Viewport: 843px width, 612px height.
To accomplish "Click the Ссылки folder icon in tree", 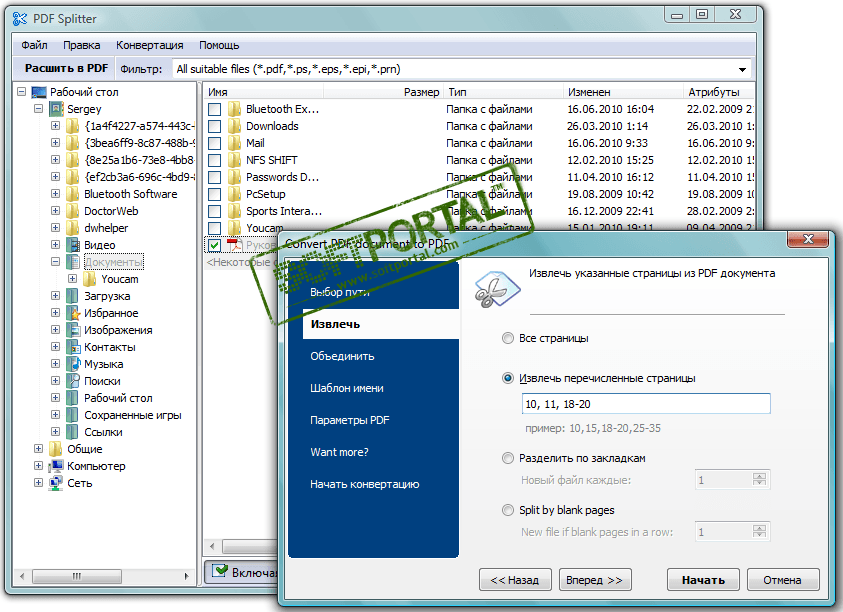I will [x=73, y=432].
